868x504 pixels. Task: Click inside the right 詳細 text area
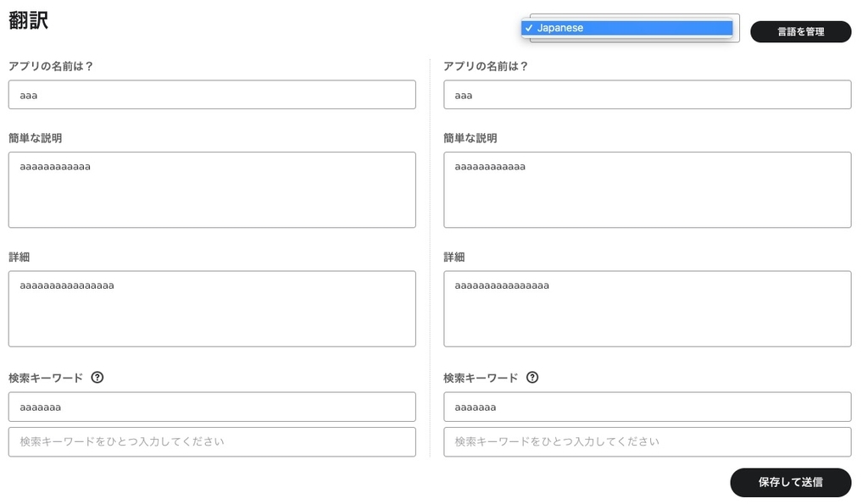click(646, 307)
